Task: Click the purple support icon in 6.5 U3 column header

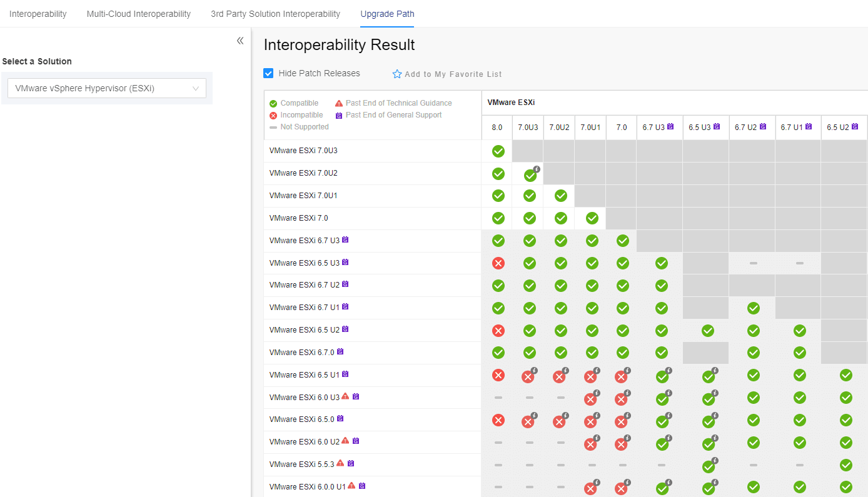Action: (717, 126)
